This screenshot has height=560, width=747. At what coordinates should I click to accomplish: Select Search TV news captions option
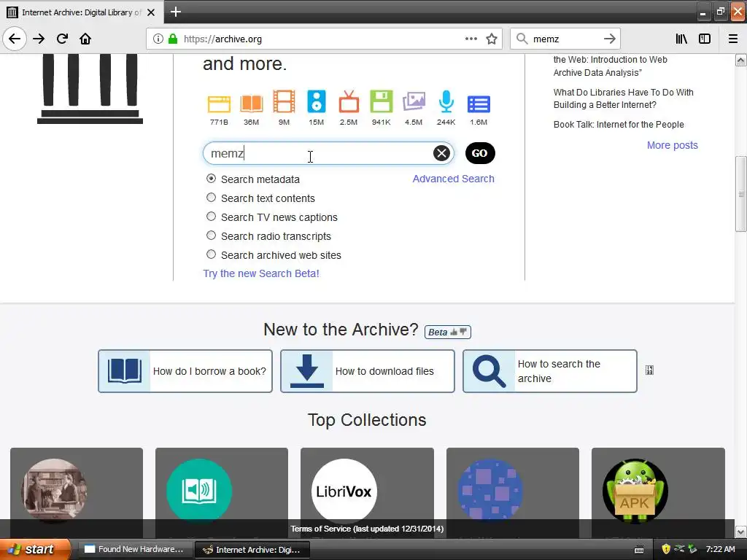coord(211,217)
